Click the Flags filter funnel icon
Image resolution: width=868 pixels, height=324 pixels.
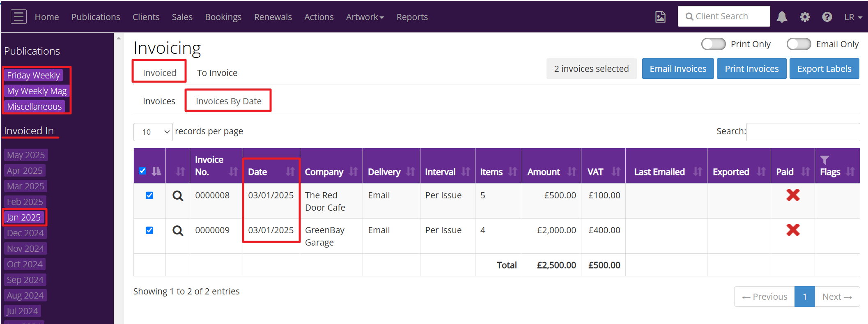point(824,160)
